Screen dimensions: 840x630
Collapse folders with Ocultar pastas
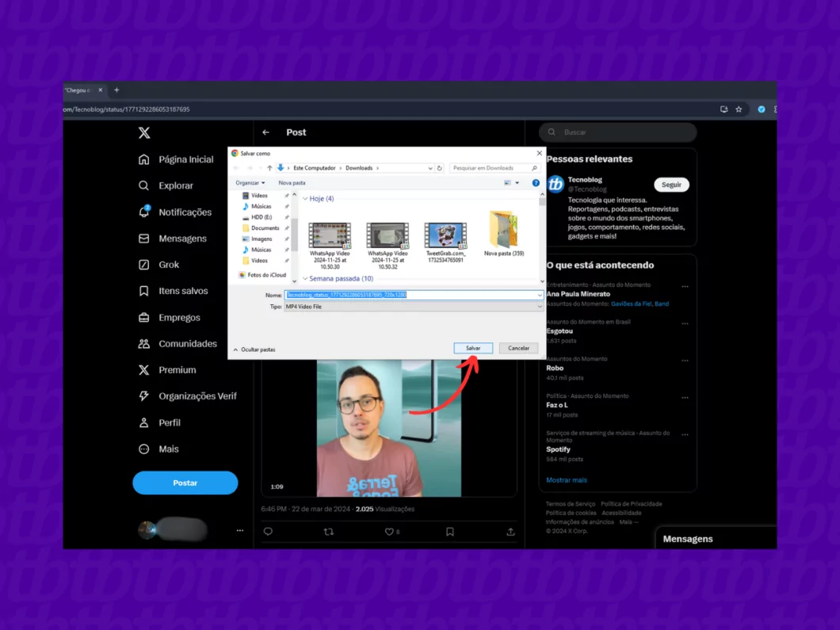coord(254,349)
